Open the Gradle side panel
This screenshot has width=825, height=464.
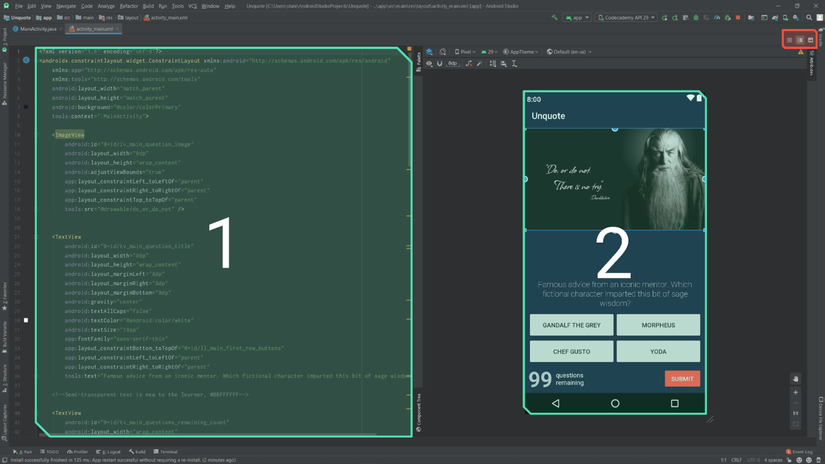(820, 38)
